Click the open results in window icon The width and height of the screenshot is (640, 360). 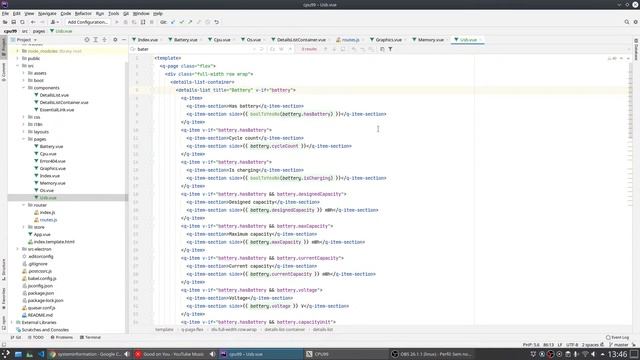coord(382,49)
